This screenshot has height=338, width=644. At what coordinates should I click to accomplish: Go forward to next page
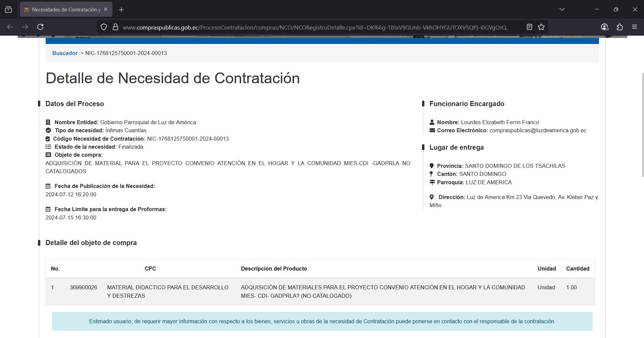click(x=25, y=27)
